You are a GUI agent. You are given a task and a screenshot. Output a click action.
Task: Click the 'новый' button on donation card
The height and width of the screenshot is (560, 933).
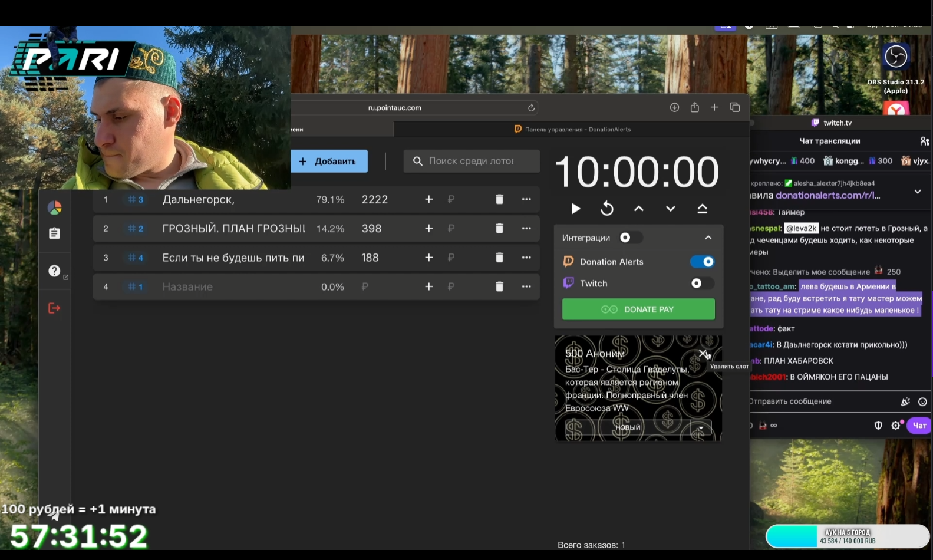pyautogui.click(x=628, y=428)
